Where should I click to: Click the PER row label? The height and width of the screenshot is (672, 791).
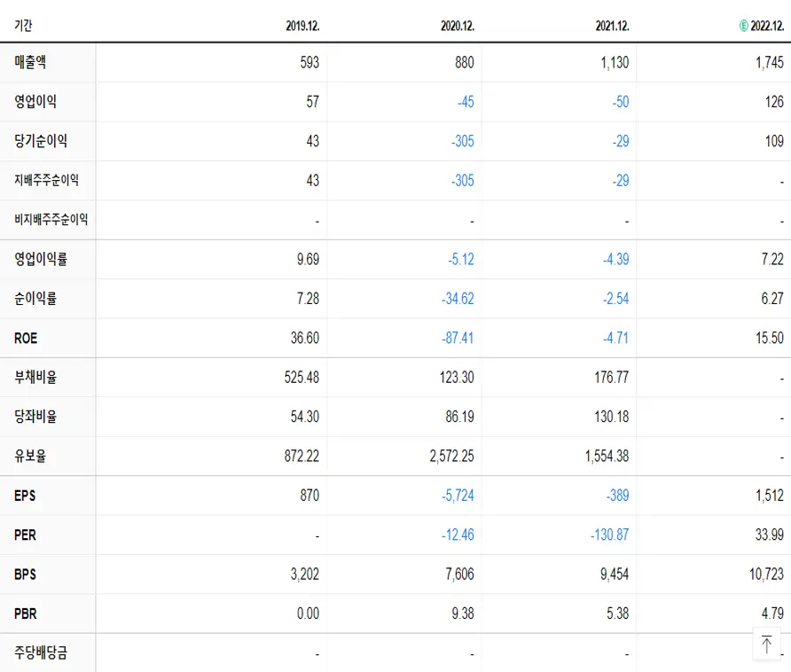click(25, 535)
